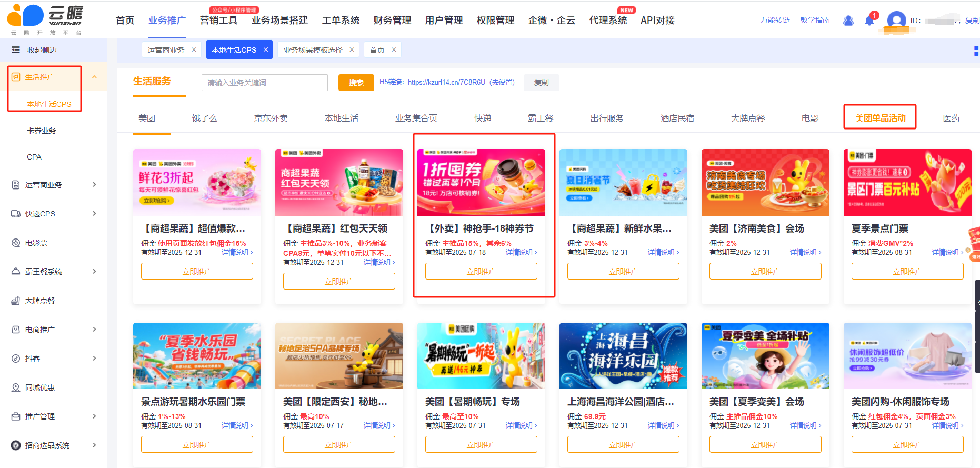Open 工单系统 in the top navigation
Screen dimensions: 980x468
pos(341,20)
